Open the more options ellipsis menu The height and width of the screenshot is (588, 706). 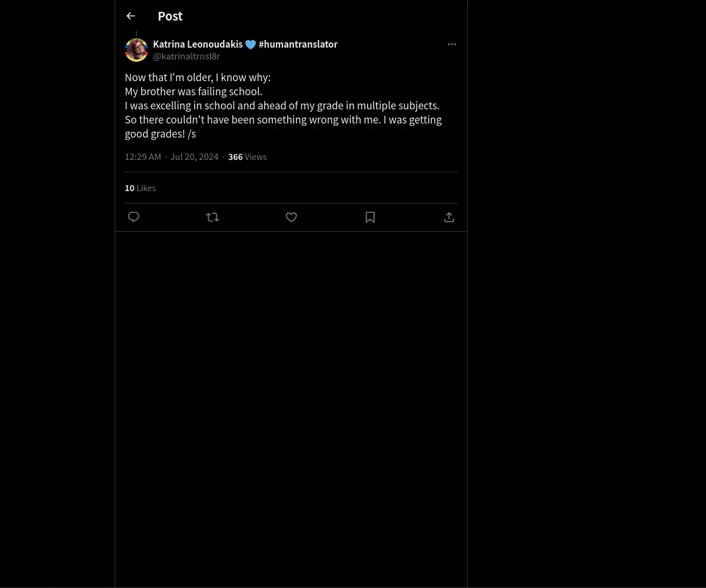452,44
